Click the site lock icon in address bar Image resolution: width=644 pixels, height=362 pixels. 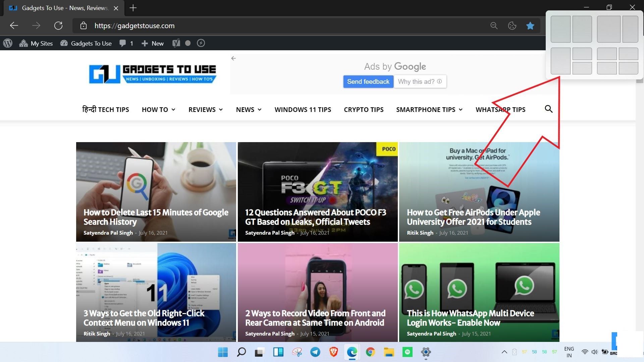(x=84, y=25)
